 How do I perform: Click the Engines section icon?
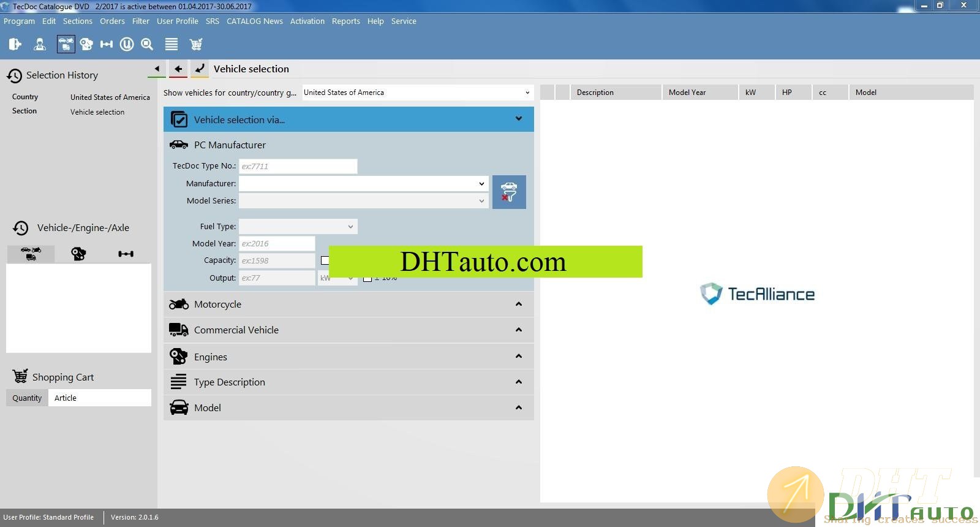click(x=179, y=356)
